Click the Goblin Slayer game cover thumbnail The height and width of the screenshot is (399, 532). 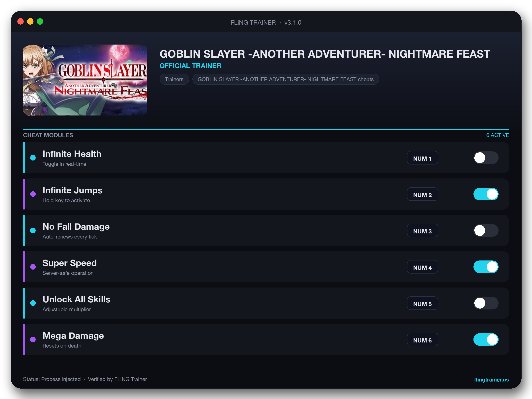tap(85, 80)
